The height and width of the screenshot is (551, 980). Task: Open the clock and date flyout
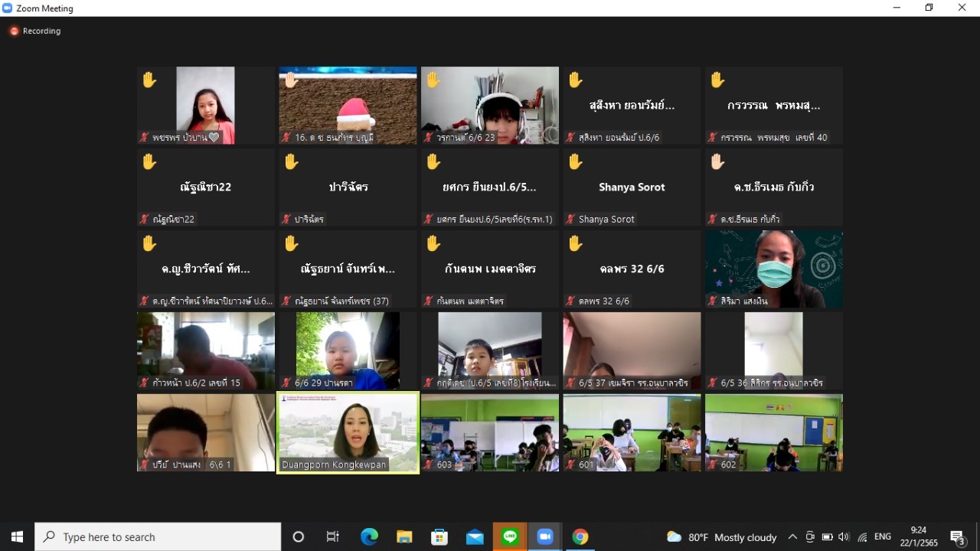pos(918,536)
